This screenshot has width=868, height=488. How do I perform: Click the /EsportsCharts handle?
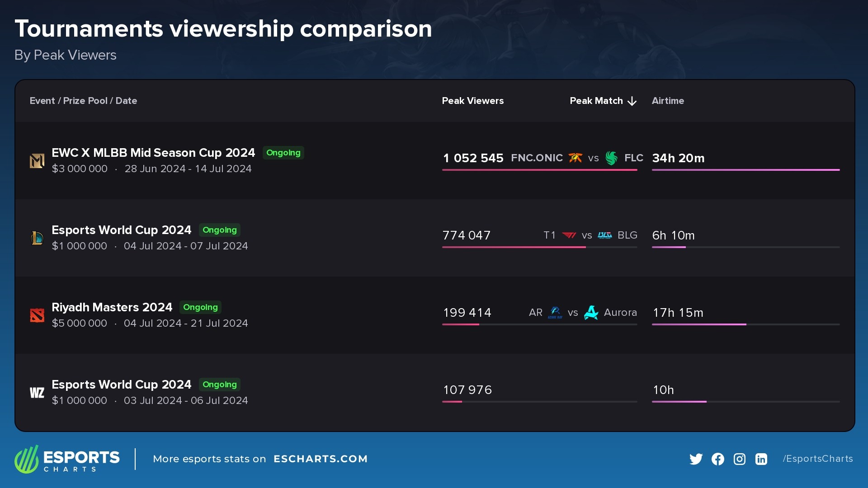[818, 459]
